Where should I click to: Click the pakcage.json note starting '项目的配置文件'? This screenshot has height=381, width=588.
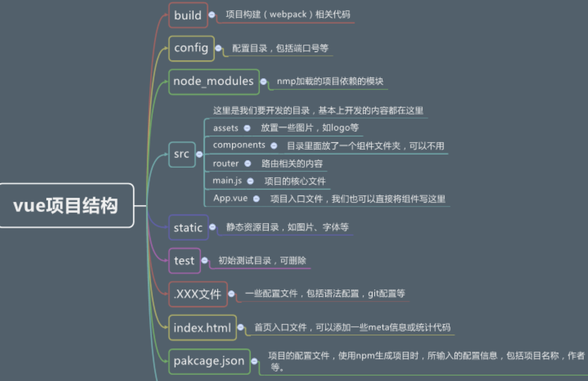(x=426, y=361)
